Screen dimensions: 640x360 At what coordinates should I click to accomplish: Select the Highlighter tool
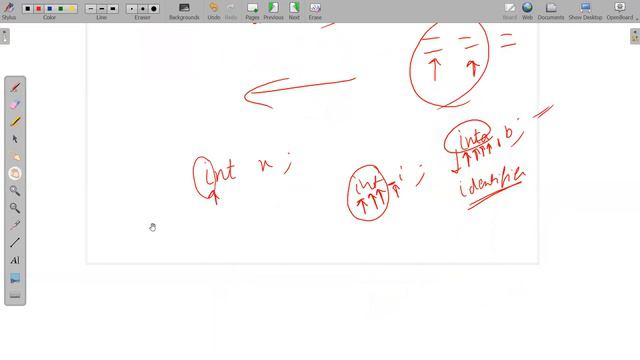[x=15, y=122]
